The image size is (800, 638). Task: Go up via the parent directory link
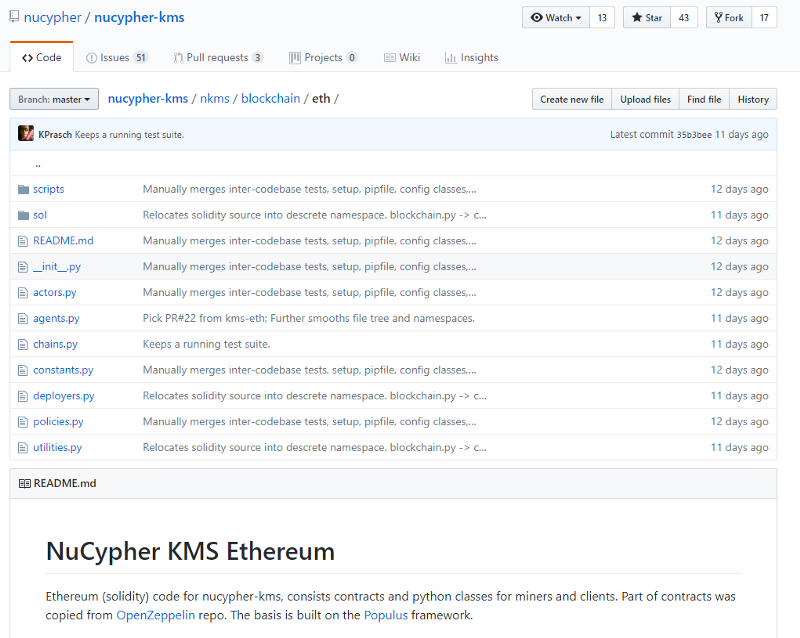[38, 164]
